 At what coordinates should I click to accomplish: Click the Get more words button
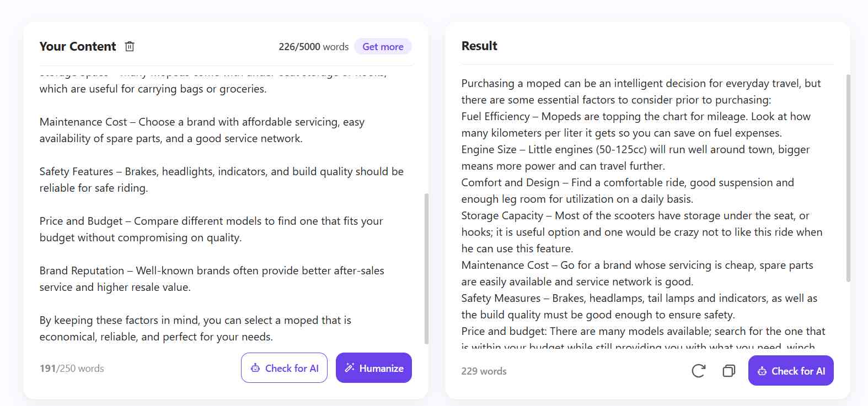[x=383, y=47]
